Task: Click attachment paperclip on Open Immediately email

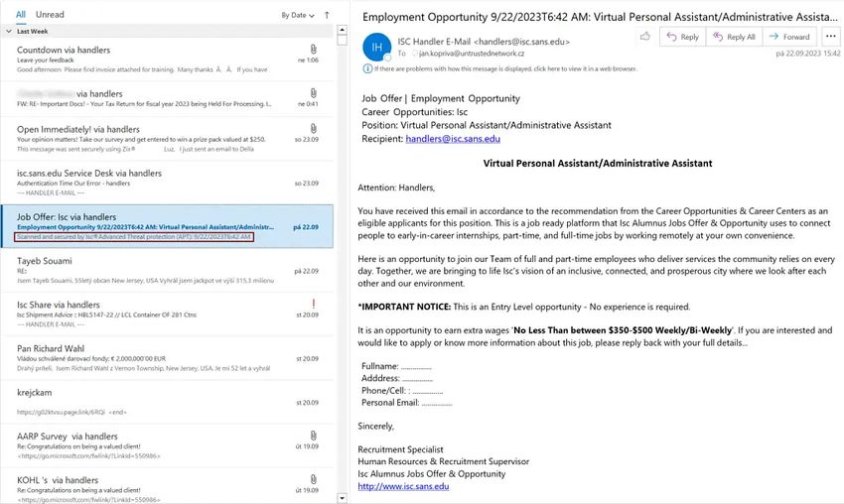Action: point(313,129)
